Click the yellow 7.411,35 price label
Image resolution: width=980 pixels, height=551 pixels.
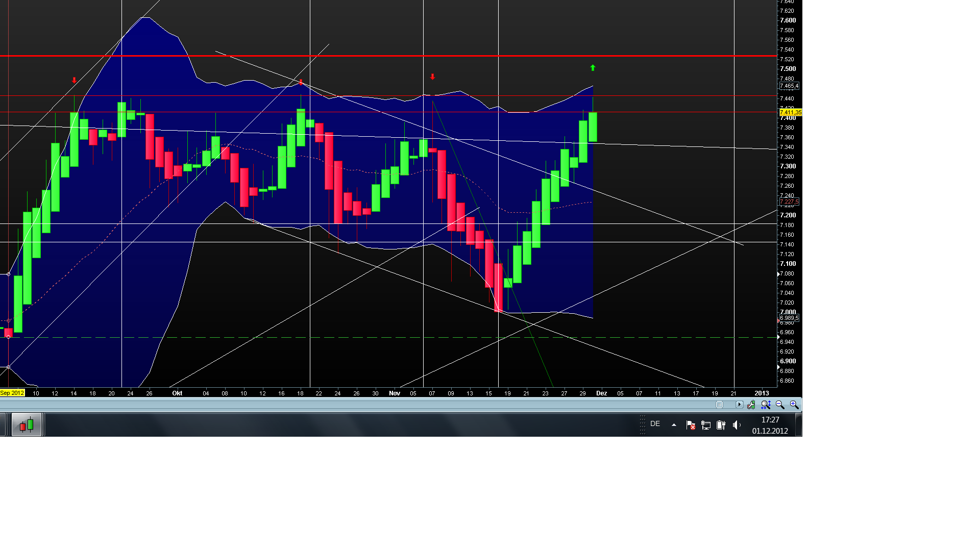(790, 112)
